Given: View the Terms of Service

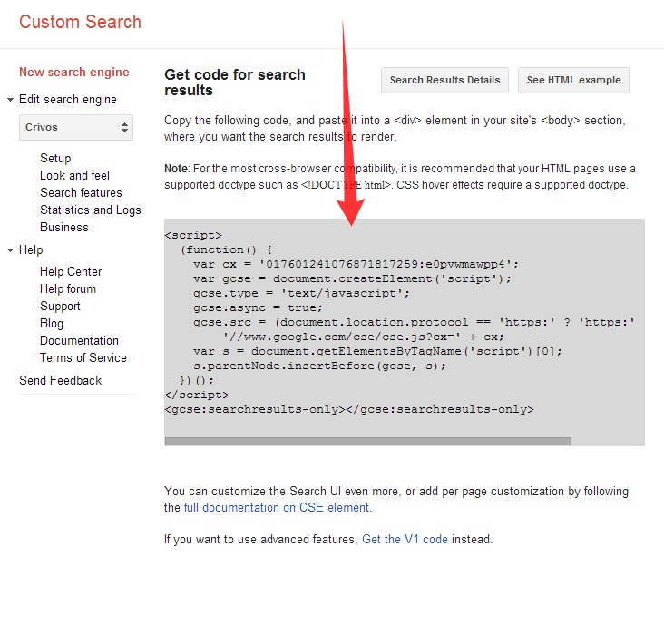Looking at the screenshot, I should pos(83,357).
